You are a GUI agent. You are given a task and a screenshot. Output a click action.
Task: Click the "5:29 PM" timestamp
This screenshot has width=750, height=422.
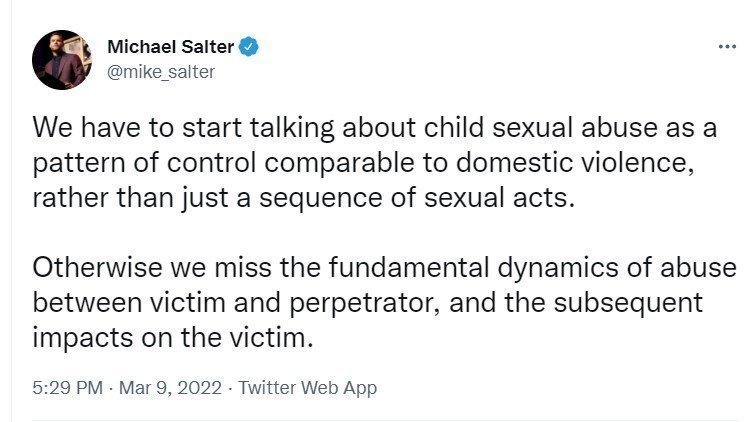click(x=66, y=387)
